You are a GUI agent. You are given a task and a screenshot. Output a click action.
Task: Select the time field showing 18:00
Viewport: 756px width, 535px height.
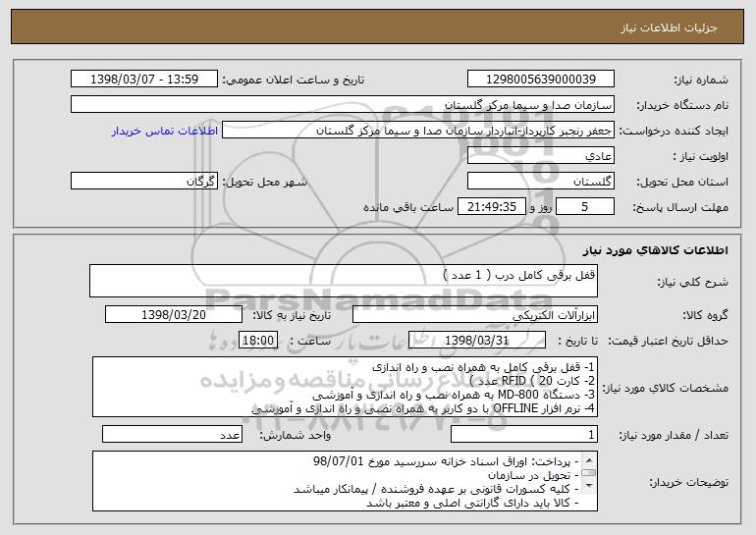coord(258,341)
